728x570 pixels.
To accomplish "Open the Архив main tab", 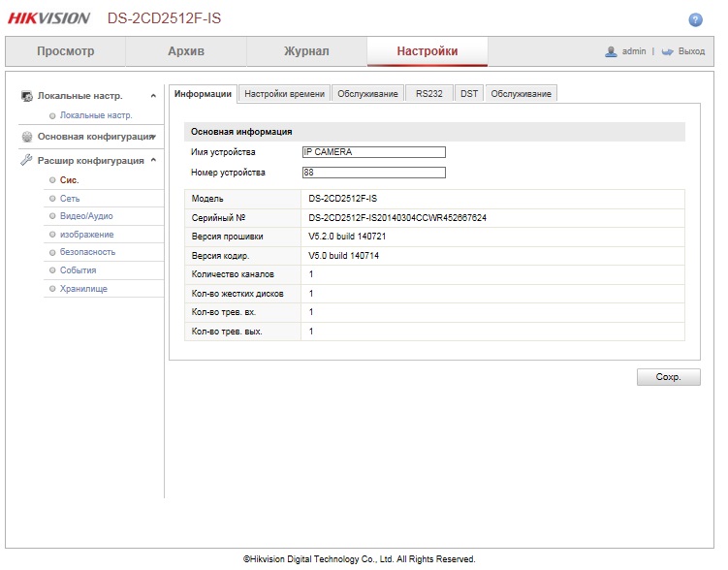I will click(186, 51).
